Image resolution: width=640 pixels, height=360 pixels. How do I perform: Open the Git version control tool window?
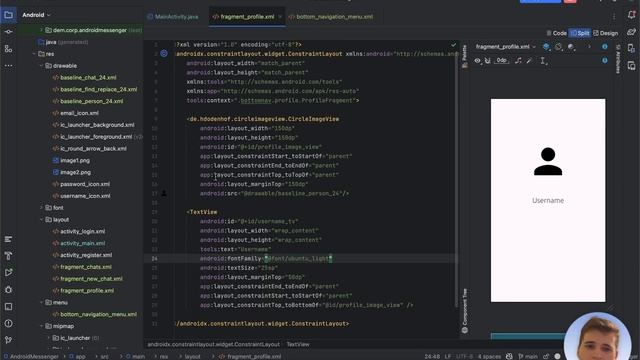8,340
